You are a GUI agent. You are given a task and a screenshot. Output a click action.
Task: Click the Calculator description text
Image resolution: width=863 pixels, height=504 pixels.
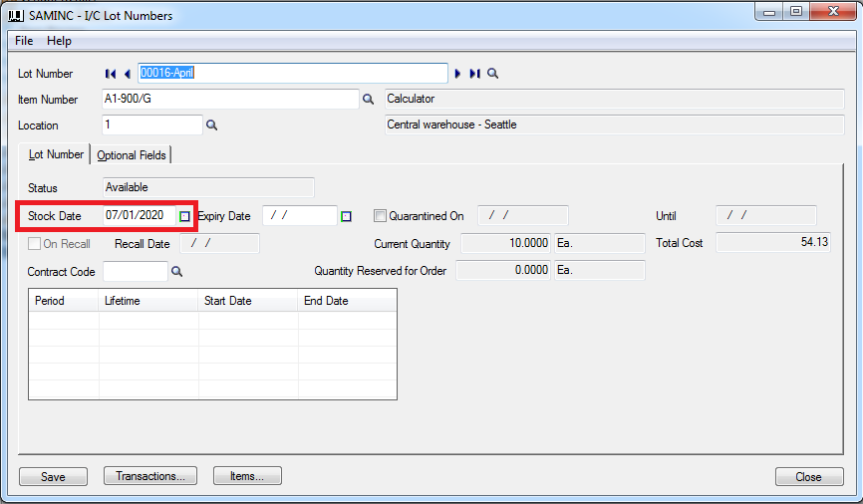[411, 99]
